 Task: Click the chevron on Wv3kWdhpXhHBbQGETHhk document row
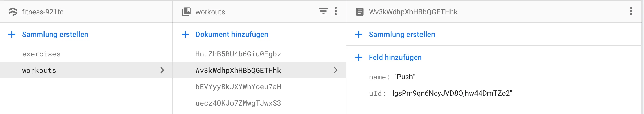[x=336, y=70]
